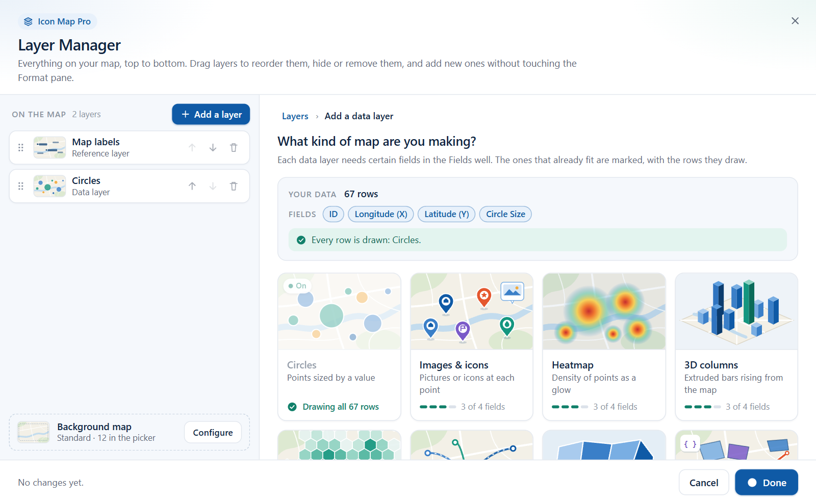Select the blue filled shapes map card preview
The width and height of the screenshot is (816, 504).
[604, 445]
